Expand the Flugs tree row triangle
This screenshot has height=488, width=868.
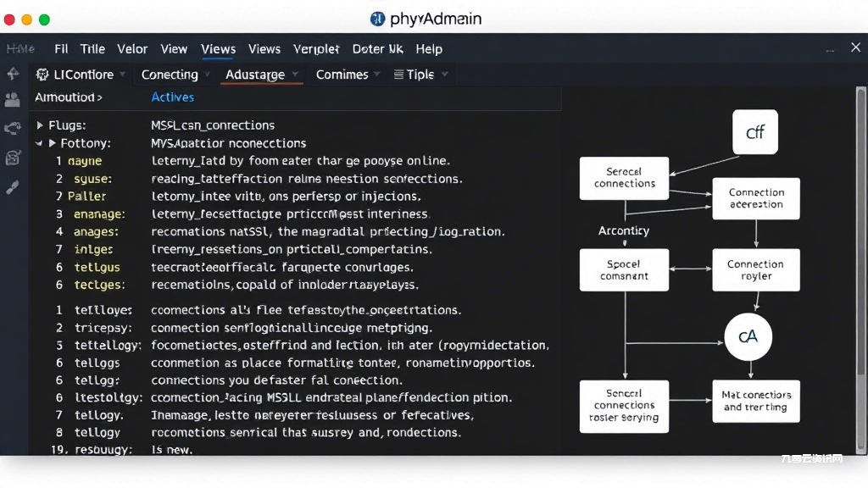40,125
